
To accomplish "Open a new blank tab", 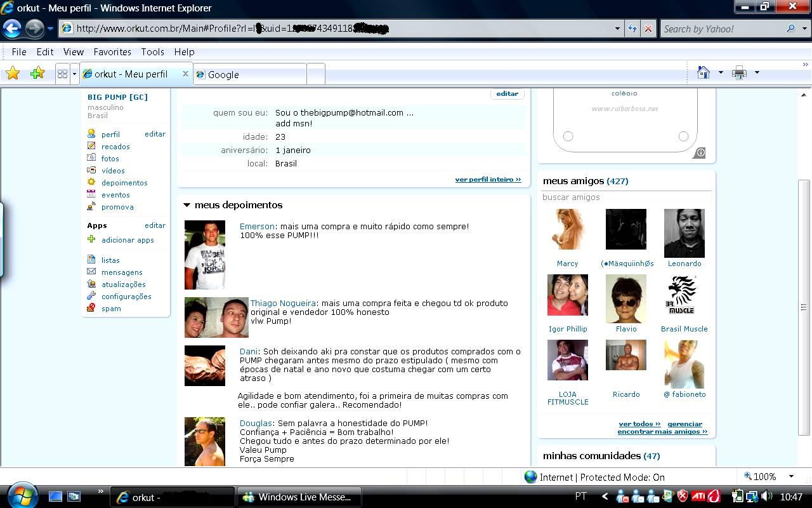I will pos(316,74).
